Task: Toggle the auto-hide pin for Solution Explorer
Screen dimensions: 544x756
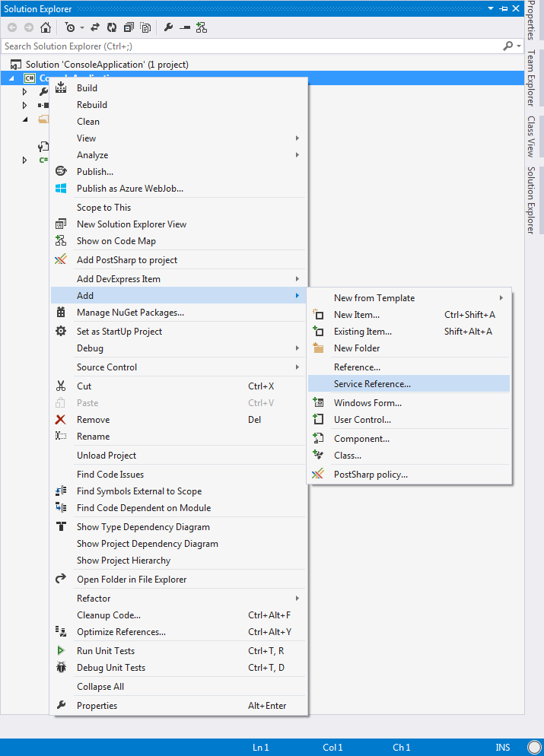Action: click(x=504, y=8)
